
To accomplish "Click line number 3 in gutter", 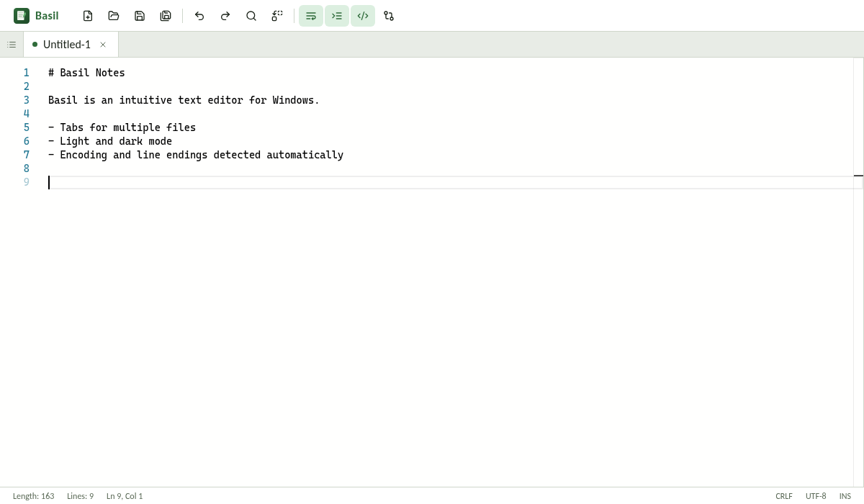I will coord(27,100).
